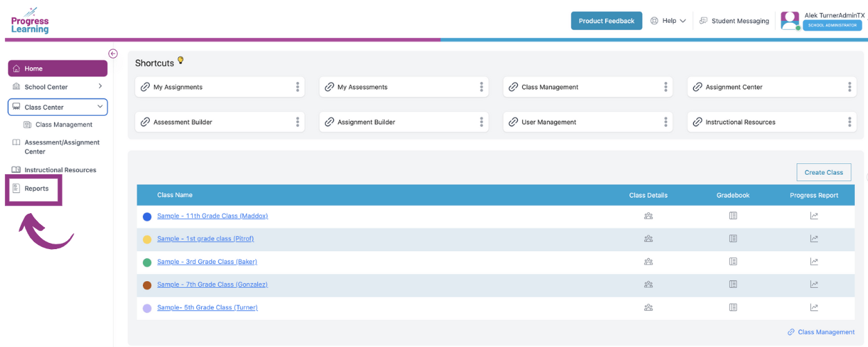Image resolution: width=868 pixels, height=347 pixels.
Task: Open options menu for Assignment Center shortcut
Action: [849, 87]
